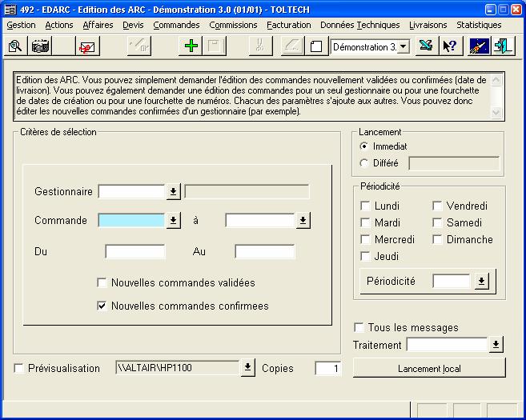Click the Lancement local button
526x420 pixels.
pyautogui.click(x=429, y=368)
